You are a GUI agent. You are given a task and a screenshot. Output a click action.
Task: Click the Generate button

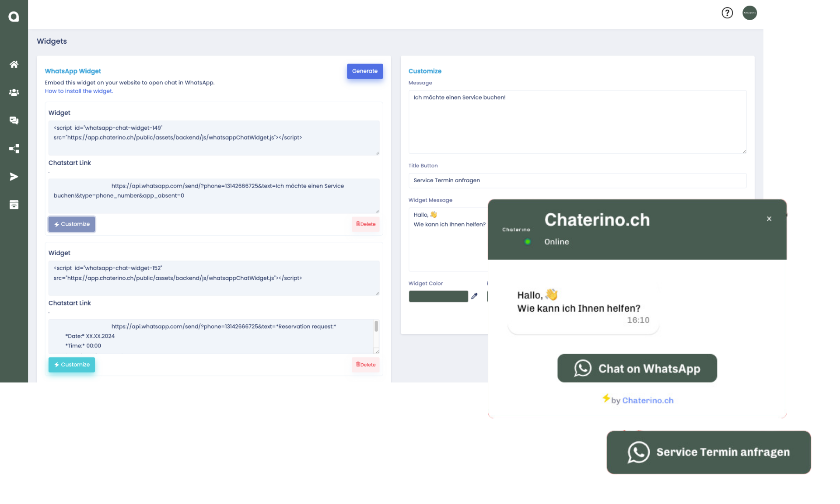click(364, 71)
